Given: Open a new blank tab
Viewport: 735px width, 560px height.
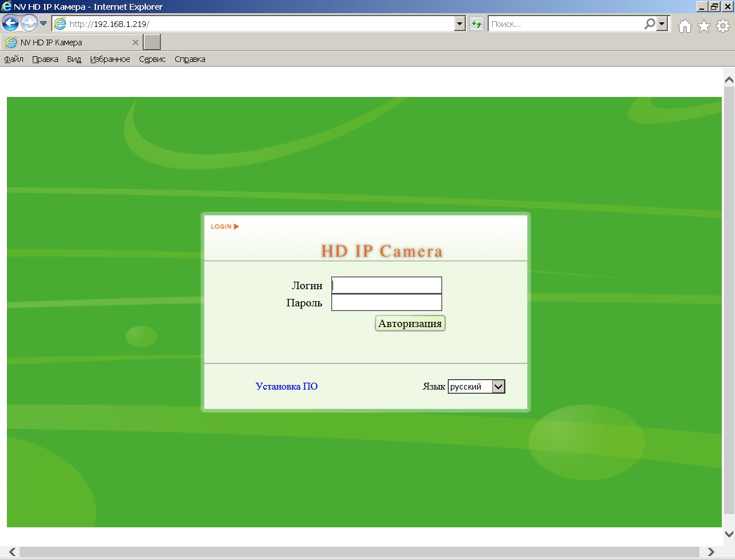Looking at the screenshot, I should 152,42.
